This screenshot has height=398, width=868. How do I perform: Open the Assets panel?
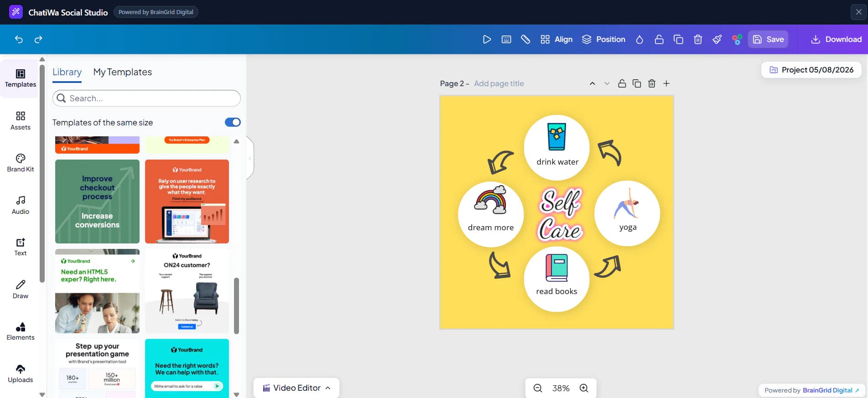21,121
